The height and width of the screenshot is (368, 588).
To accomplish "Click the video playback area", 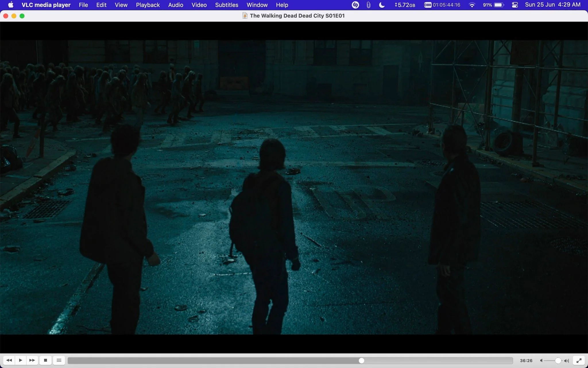I will coord(294,187).
